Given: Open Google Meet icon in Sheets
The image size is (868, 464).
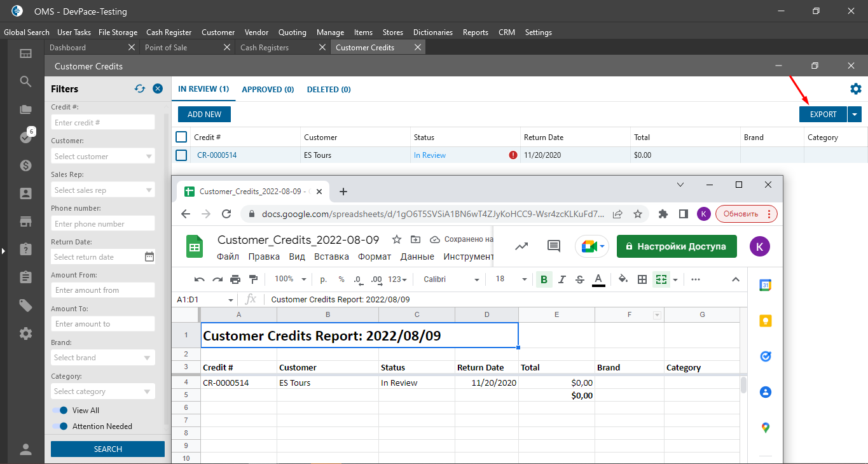Looking at the screenshot, I should pyautogui.click(x=591, y=246).
